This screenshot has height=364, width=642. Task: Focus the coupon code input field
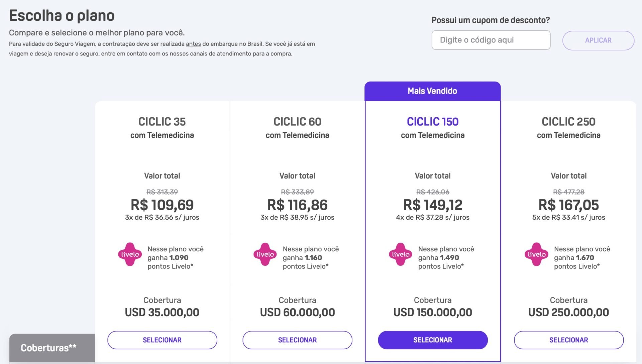point(491,40)
